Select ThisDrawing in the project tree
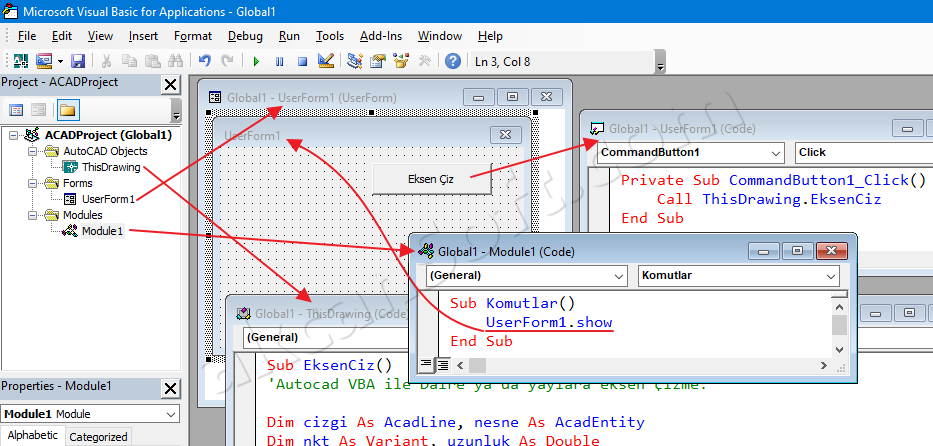933x446 pixels. [x=111, y=168]
